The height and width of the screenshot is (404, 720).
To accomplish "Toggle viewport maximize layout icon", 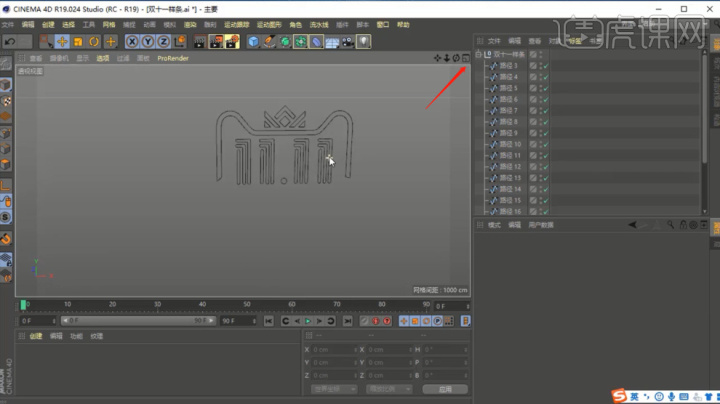I will tap(466, 58).
